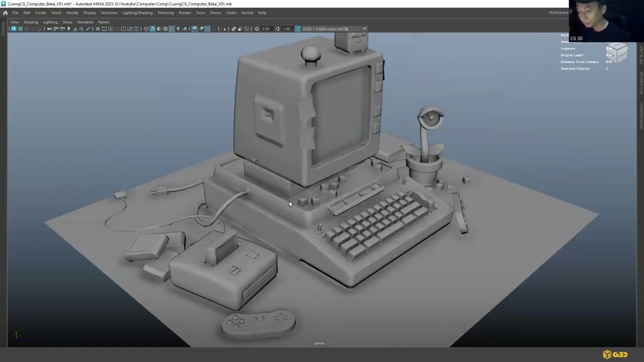
Task: Toggle Textured display checker icon
Action: pyautogui.click(x=172, y=29)
